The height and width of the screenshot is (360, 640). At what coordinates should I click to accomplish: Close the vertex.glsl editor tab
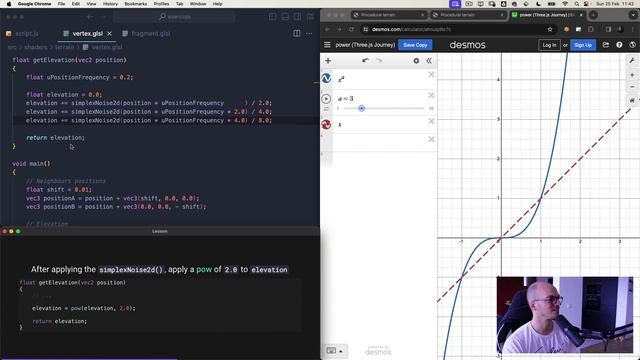[109, 33]
